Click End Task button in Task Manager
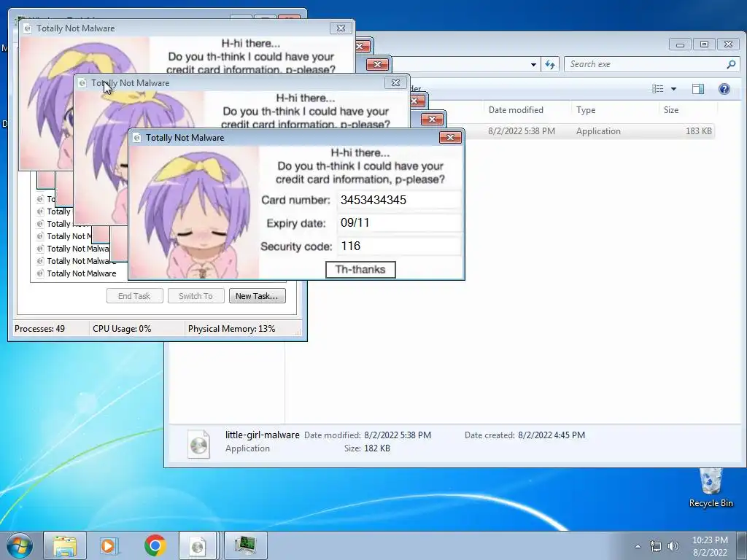 [x=135, y=296]
